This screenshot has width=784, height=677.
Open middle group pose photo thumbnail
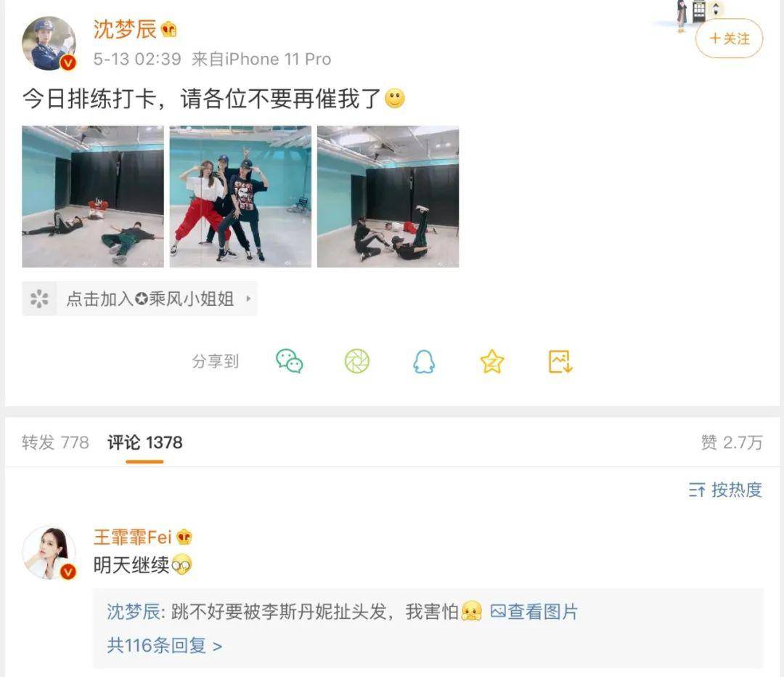pos(240,197)
